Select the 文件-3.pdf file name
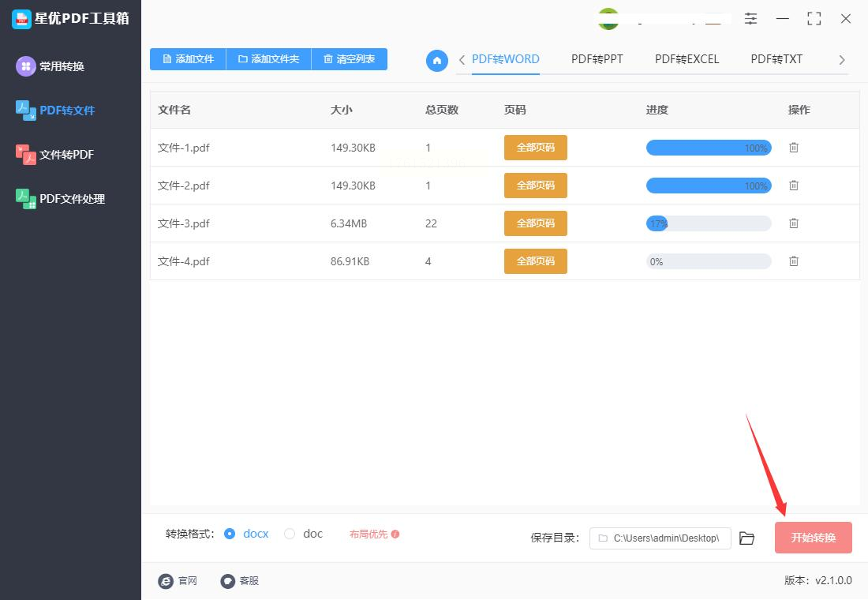The height and width of the screenshot is (600, 868). (x=184, y=224)
